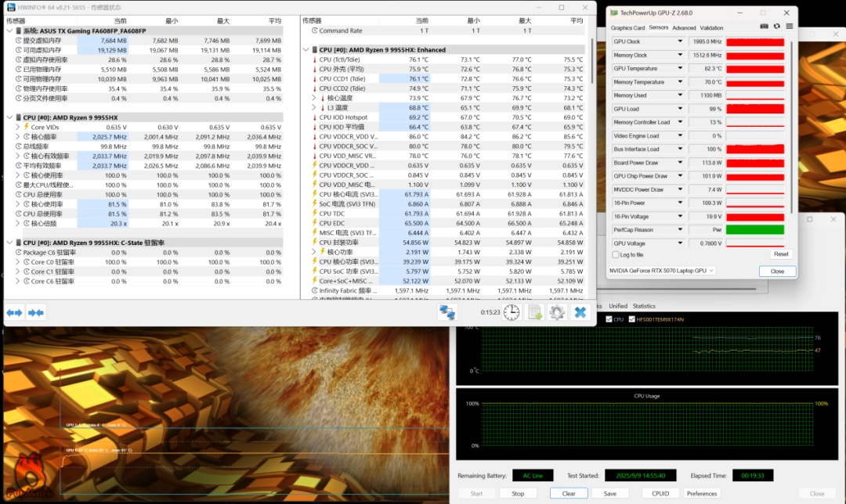Switch to GPU-Z Graphics Card tab
This screenshot has width=846, height=504.
[627, 28]
